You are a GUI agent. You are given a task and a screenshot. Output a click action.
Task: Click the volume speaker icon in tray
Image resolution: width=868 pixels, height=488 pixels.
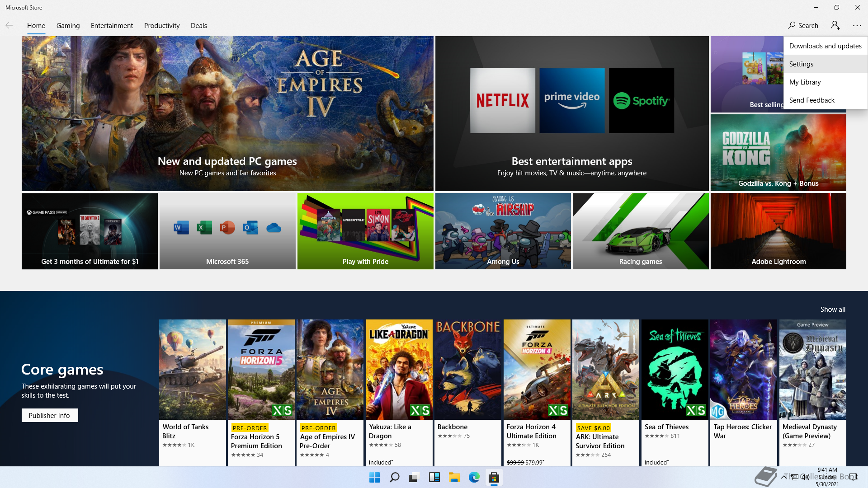pos(805,477)
